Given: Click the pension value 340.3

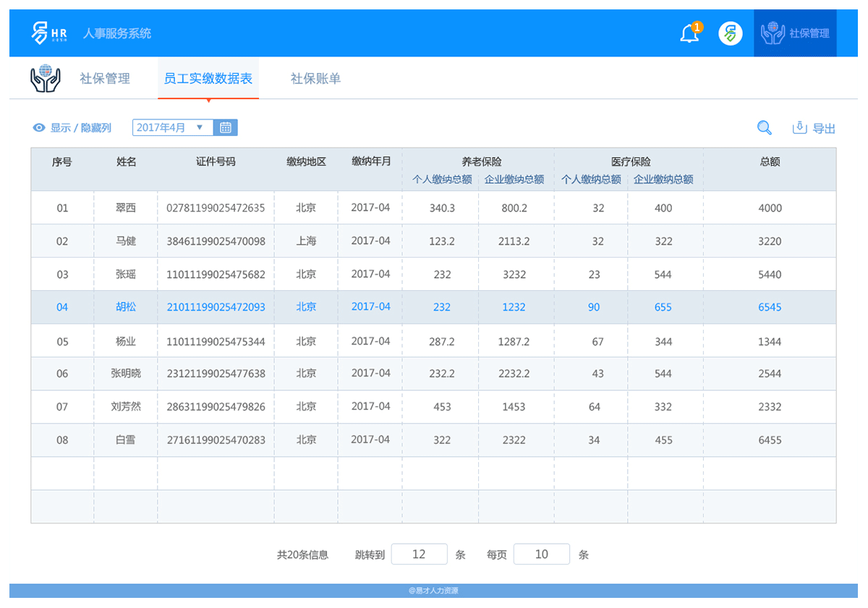Looking at the screenshot, I should (x=442, y=208).
